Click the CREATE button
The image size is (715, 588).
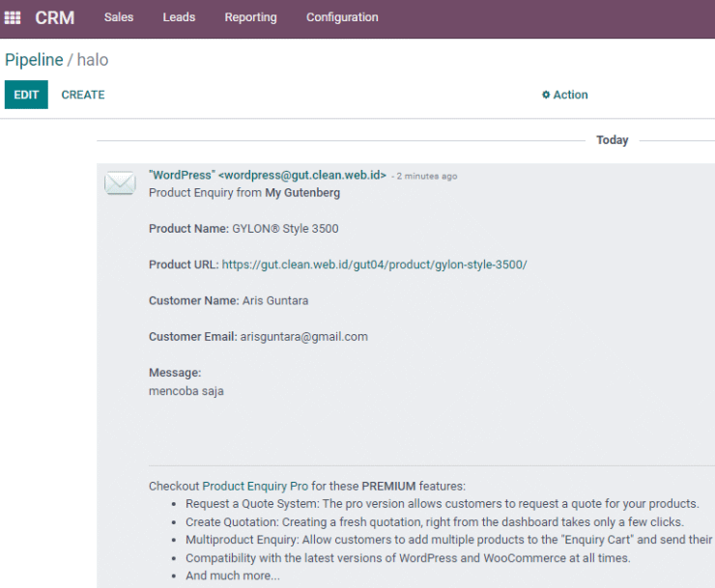tap(83, 95)
